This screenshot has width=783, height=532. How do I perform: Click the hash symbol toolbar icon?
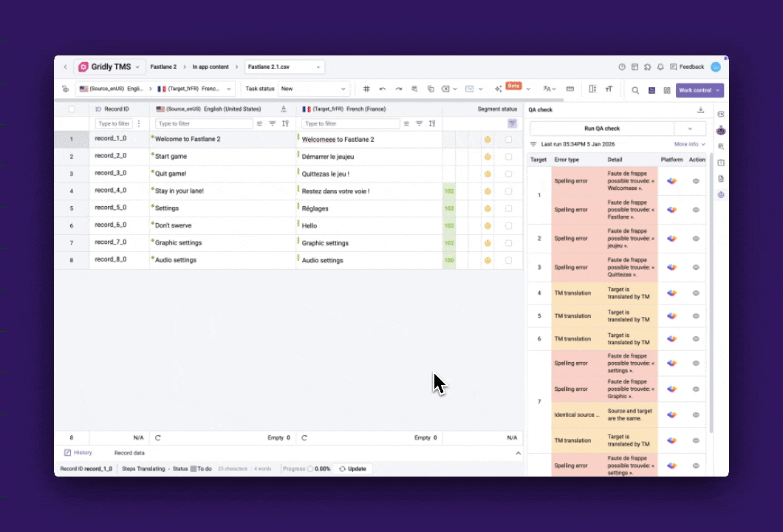(x=366, y=89)
